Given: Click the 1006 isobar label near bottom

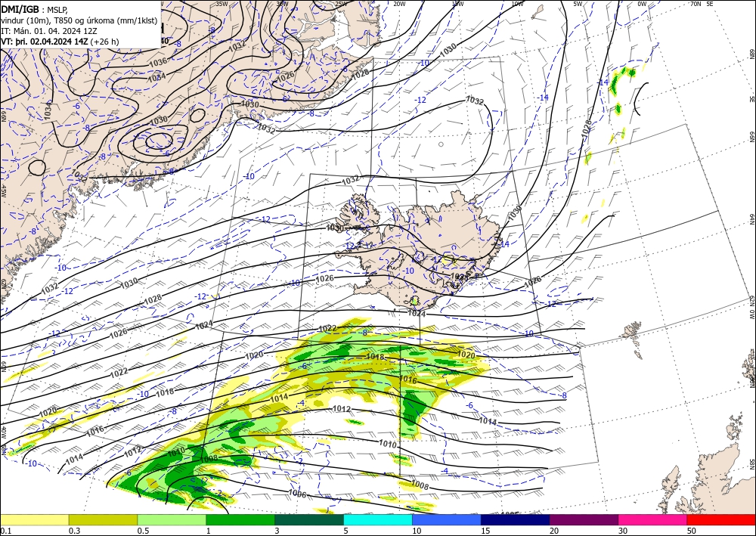Looking at the screenshot, I should pos(297,493).
